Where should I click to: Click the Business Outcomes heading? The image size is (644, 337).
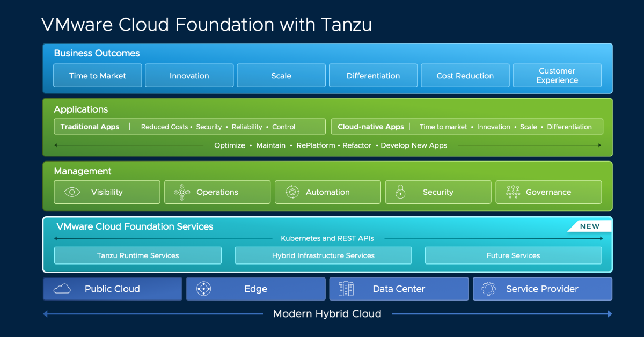pos(97,53)
